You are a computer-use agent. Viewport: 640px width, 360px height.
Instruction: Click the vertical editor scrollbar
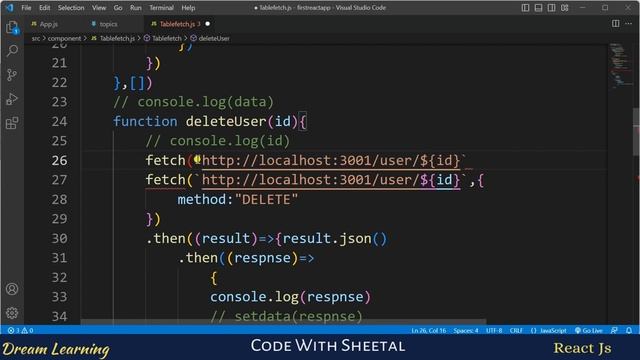click(x=636, y=131)
